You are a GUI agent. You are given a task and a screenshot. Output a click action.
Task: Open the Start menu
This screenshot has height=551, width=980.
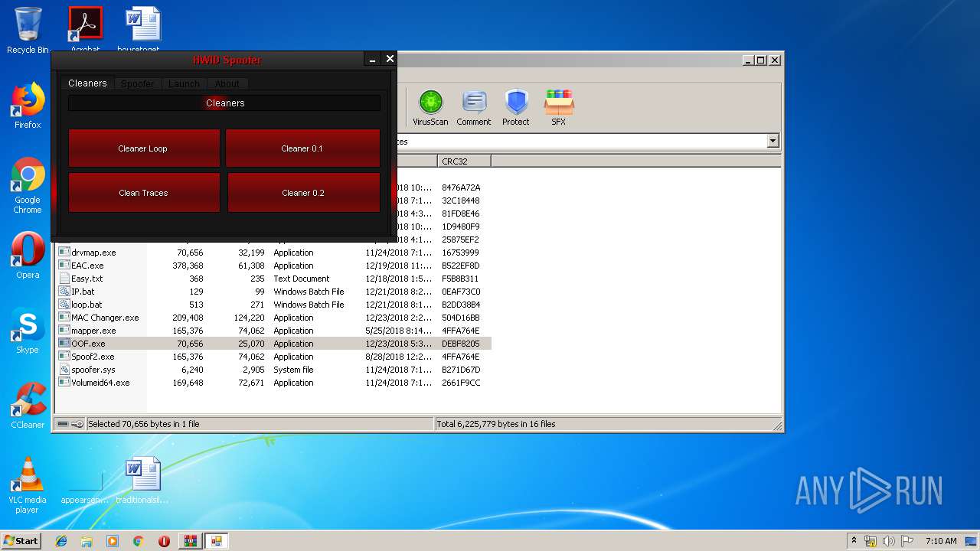[x=21, y=541]
